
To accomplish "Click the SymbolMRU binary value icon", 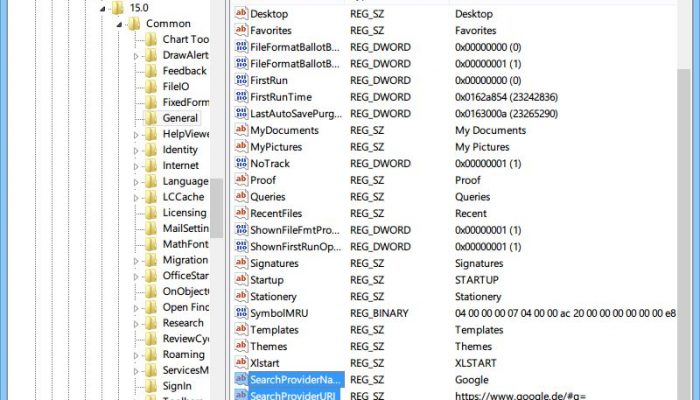I will pyautogui.click(x=241, y=312).
